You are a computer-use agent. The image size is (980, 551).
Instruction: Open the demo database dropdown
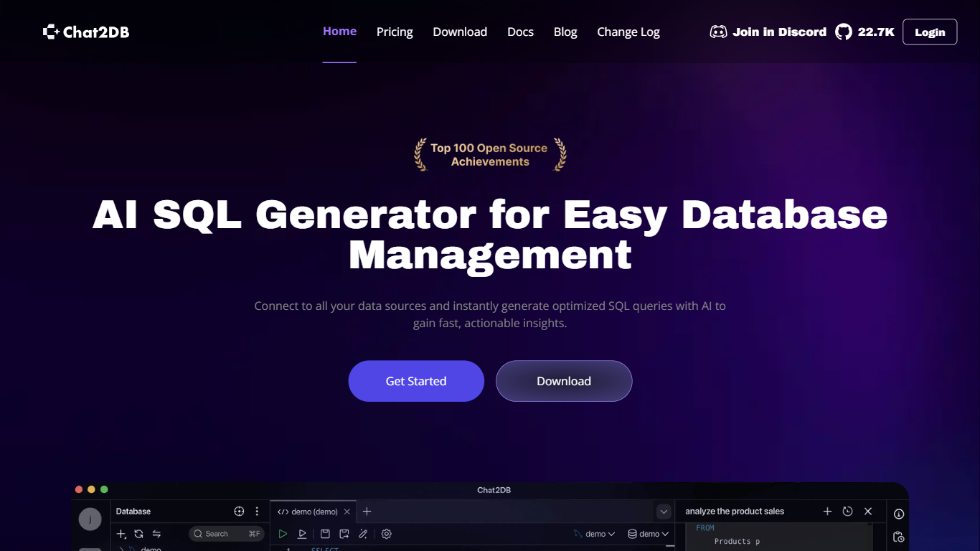click(x=649, y=534)
